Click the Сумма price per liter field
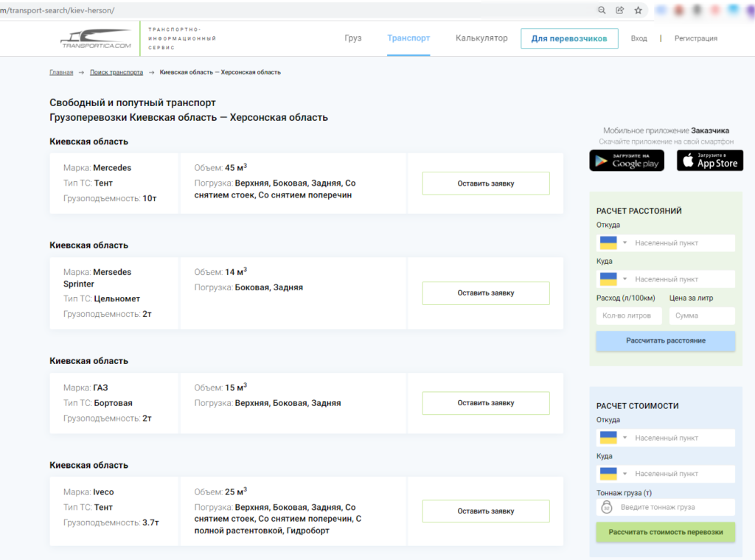The height and width of the screenshot is (560, 755). [702, 315]
